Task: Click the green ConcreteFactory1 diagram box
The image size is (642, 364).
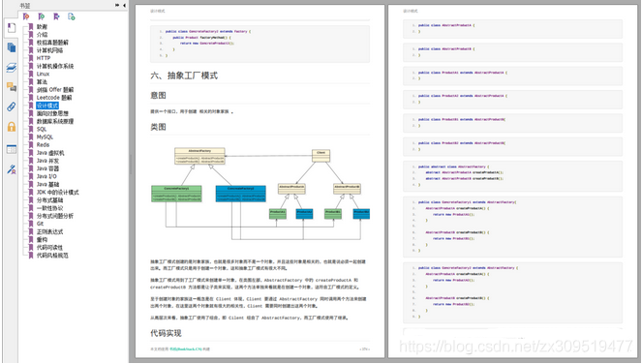Action: point(176,194)
